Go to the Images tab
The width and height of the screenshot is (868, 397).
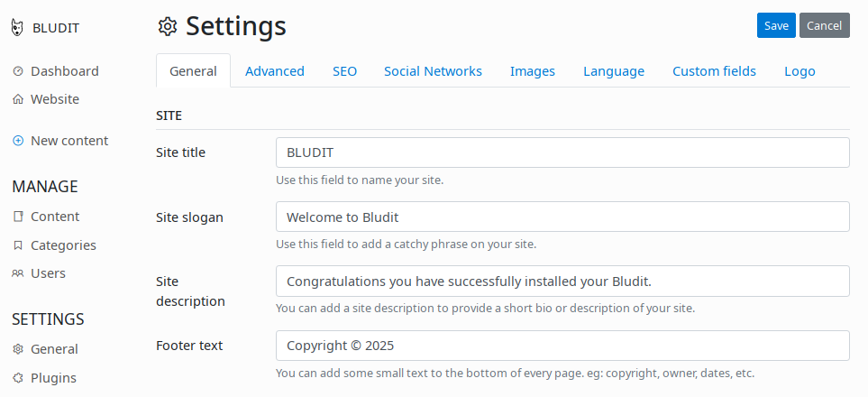click(533, 71)
